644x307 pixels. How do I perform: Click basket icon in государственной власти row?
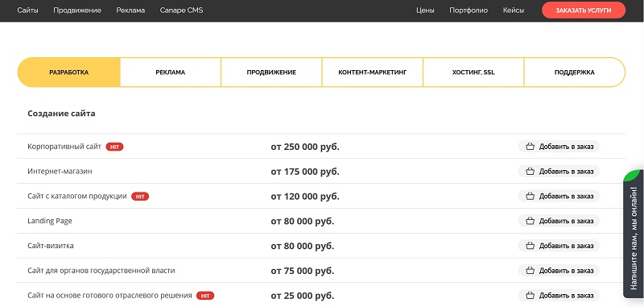click(x=530, y=271)
